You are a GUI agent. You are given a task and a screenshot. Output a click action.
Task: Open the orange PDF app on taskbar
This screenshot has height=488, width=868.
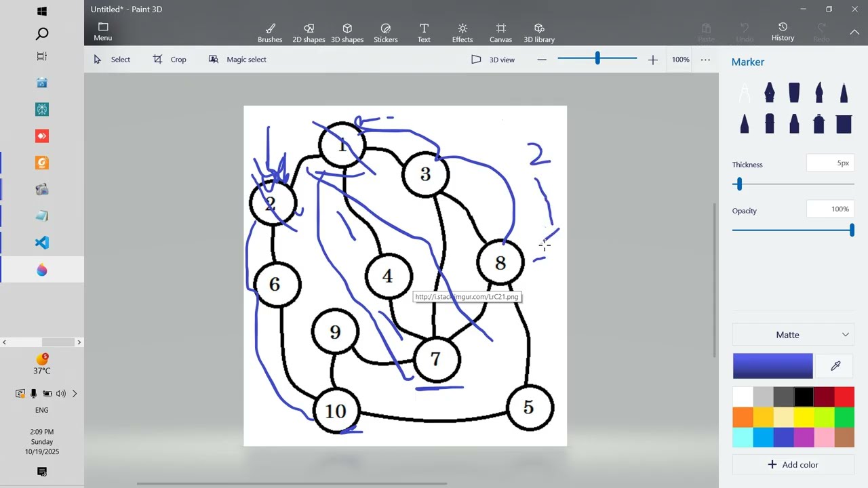tap(42, 163)
